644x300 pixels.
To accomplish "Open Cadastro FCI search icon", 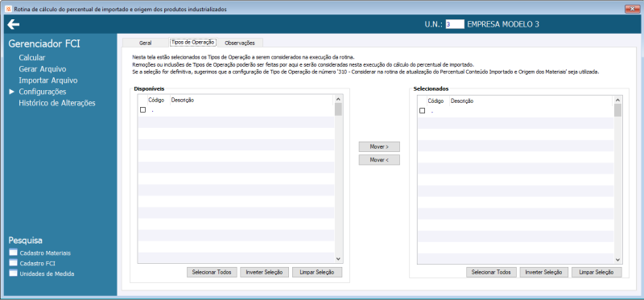I will click(13, 263).
